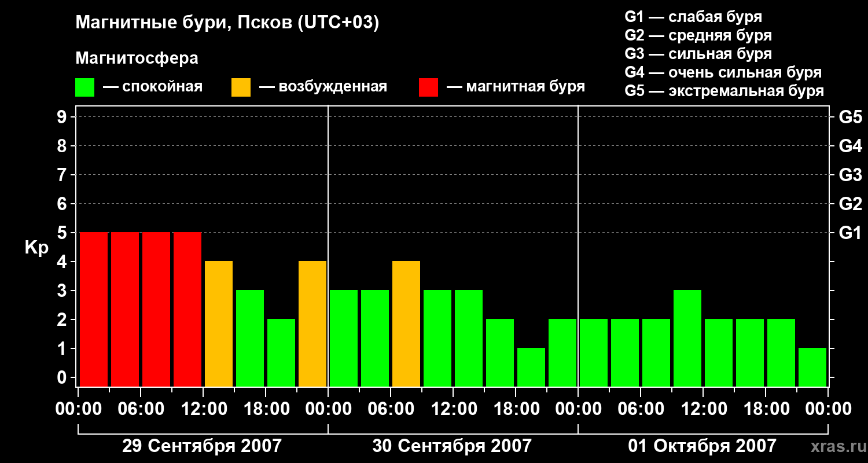
Task: Click the red 'магнитная буря' legend swatch
Action: pos(429,87)
